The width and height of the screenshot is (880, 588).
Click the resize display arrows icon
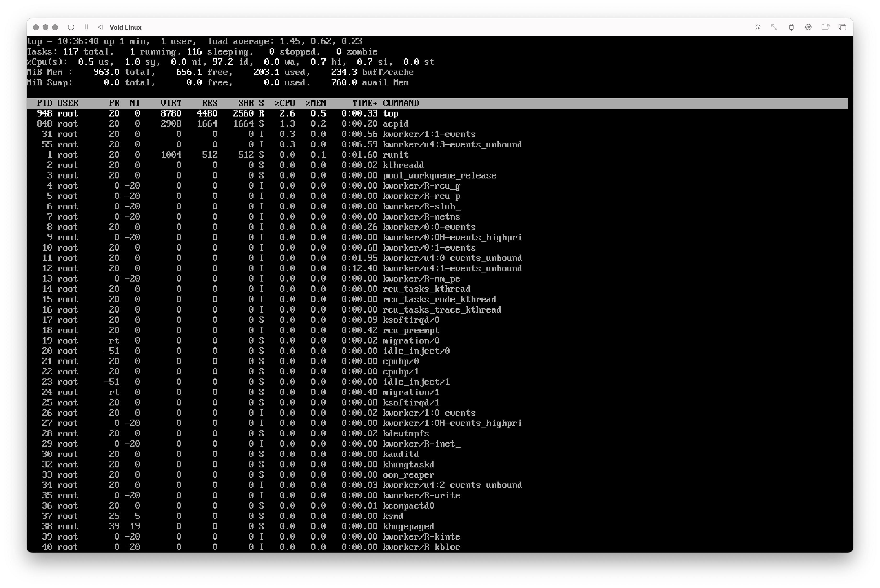pos(774,27)
